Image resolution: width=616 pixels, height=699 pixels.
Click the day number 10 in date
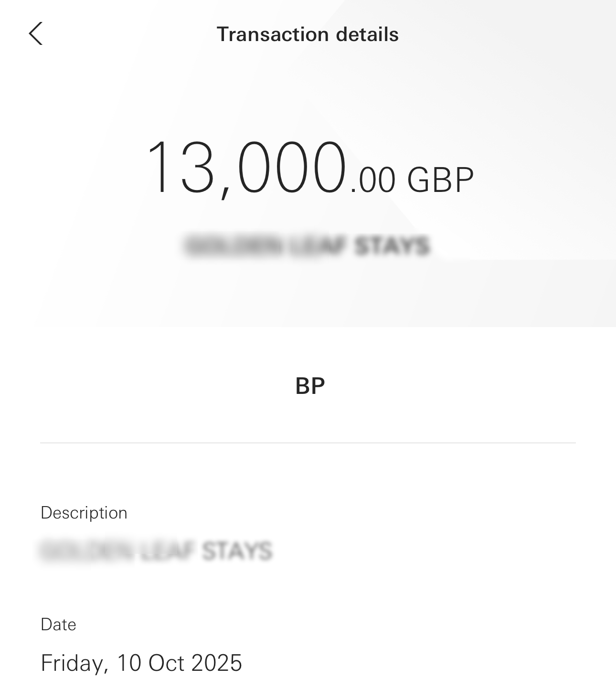coord(128,663)
